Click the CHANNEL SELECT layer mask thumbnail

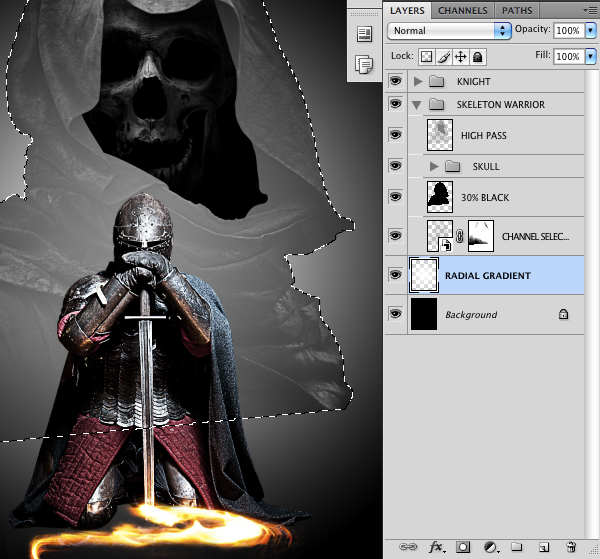click(481, 235)
